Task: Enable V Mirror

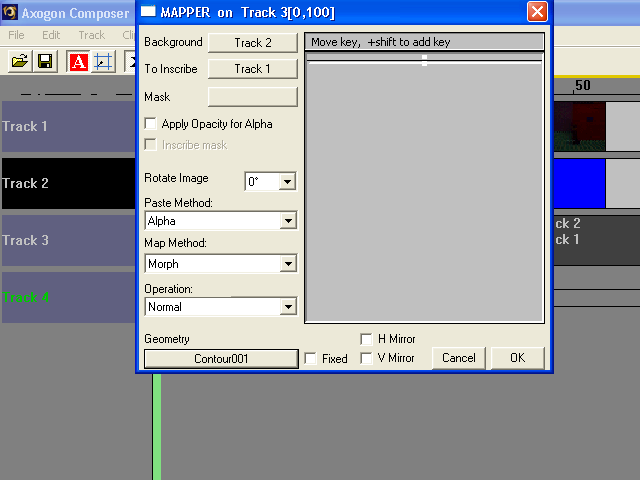Action: click(366, 358)
